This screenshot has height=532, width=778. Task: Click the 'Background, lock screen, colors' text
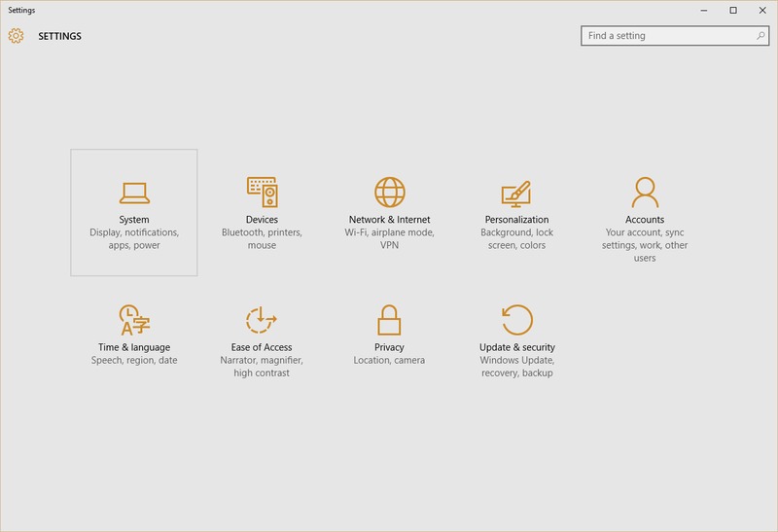pos(516,239)
